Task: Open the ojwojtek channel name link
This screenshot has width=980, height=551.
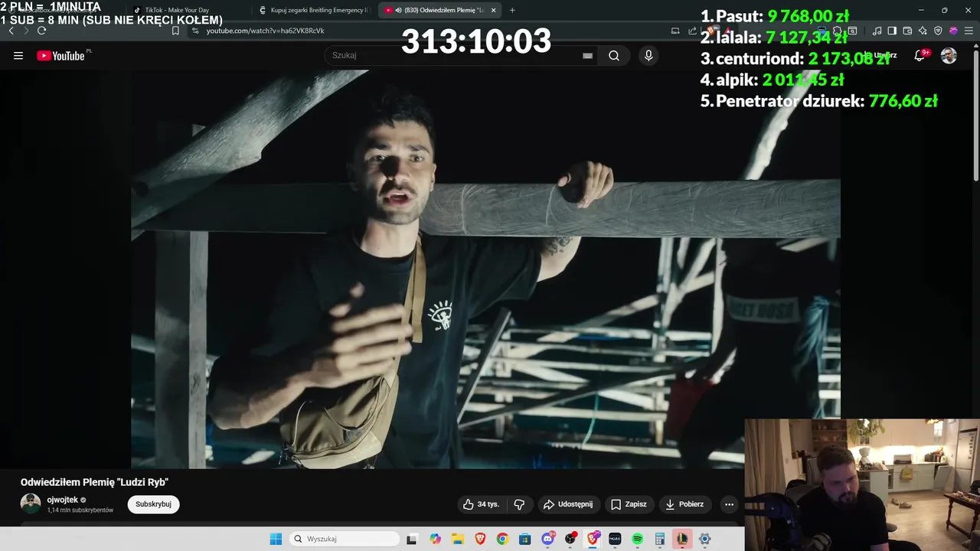Action: (x=62, y=500)
